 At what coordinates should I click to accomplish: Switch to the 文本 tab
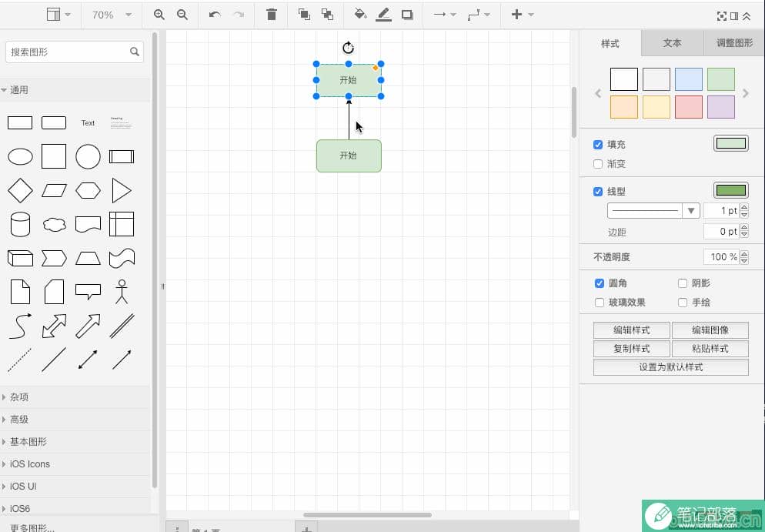point(673,43)
